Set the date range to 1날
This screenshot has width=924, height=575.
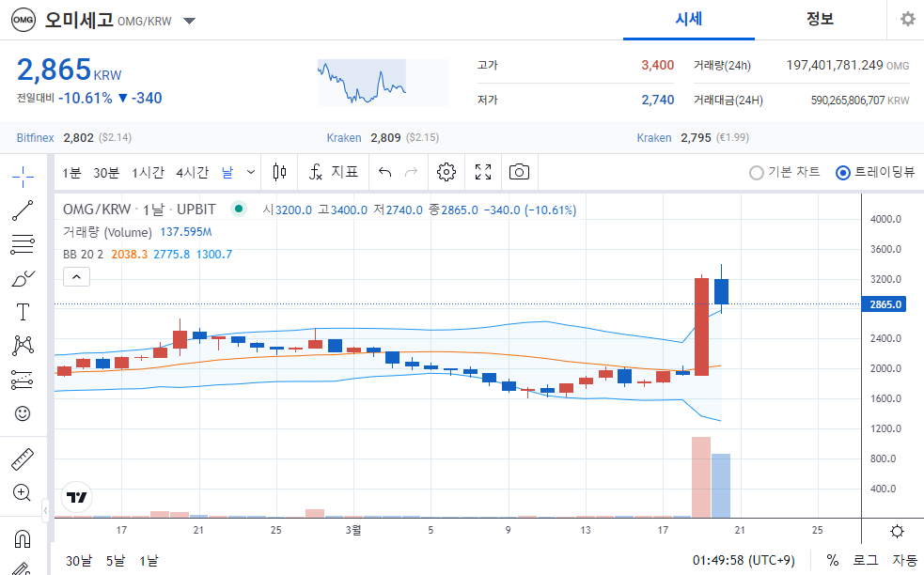point(149,561)
